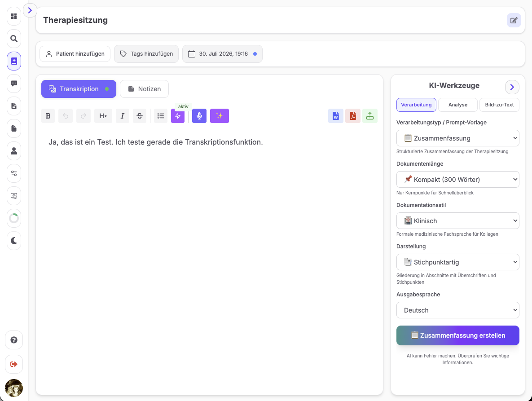Click the circular usage progress indicator
This screenshot has width=532, height=401.
pyautogui.click(x=14, y=218)
